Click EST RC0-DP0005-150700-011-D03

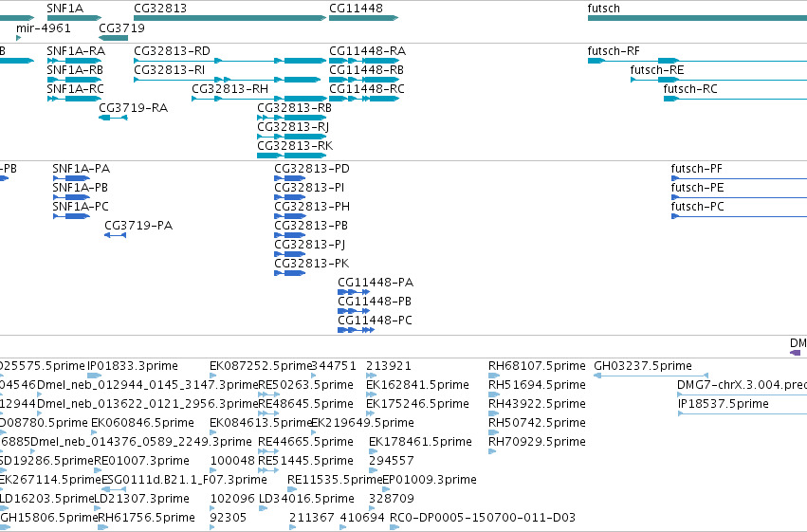click(394, 527)
